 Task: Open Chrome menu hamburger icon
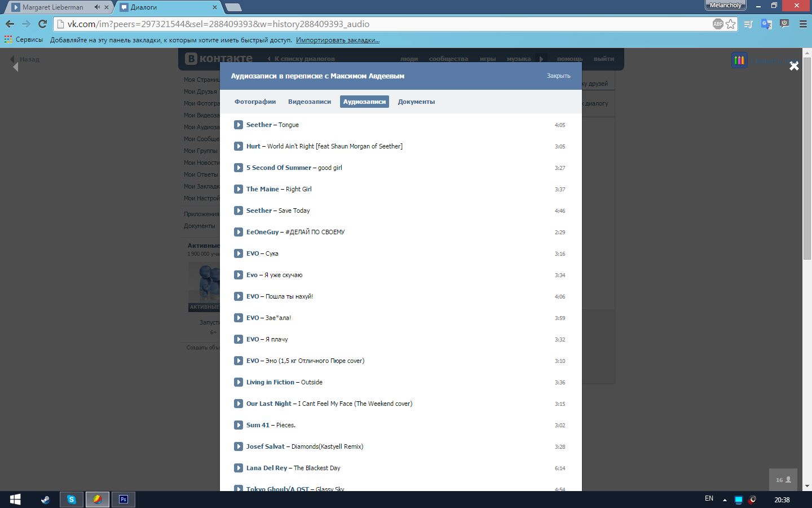point(803,24)
